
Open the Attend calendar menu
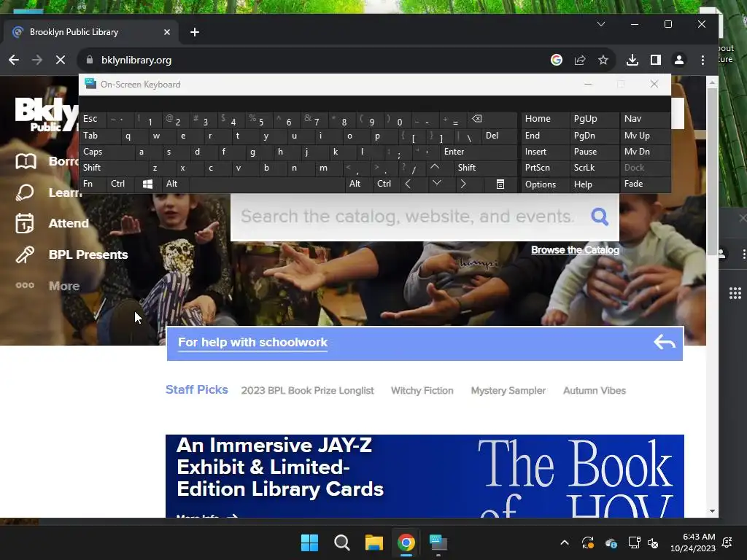point(53,223)
